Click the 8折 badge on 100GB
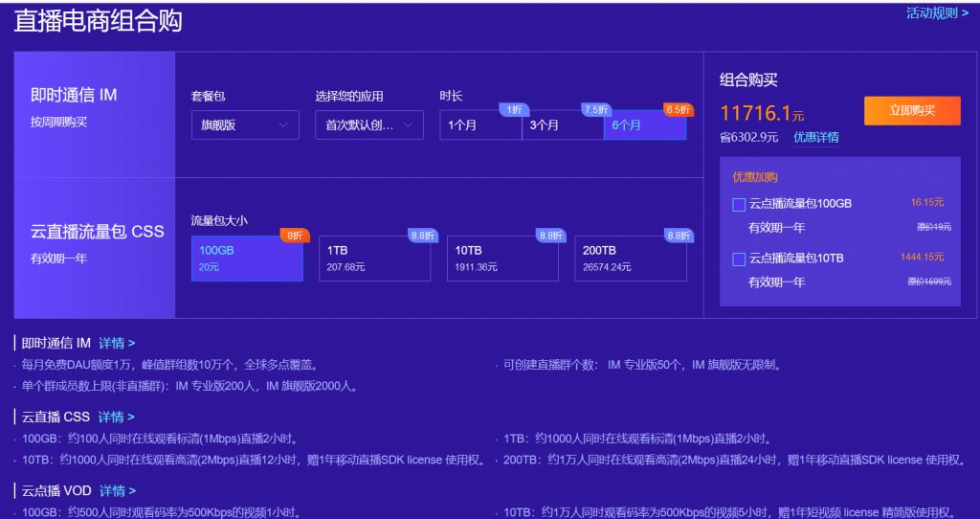The width and height of the screenshot is (980, 519). tap(295, 236)
